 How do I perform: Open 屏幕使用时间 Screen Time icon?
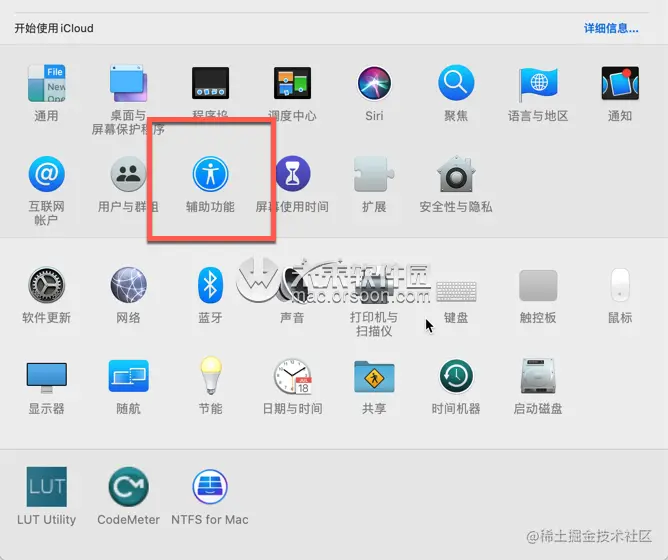pyautogui.click(x=292, y=174)
